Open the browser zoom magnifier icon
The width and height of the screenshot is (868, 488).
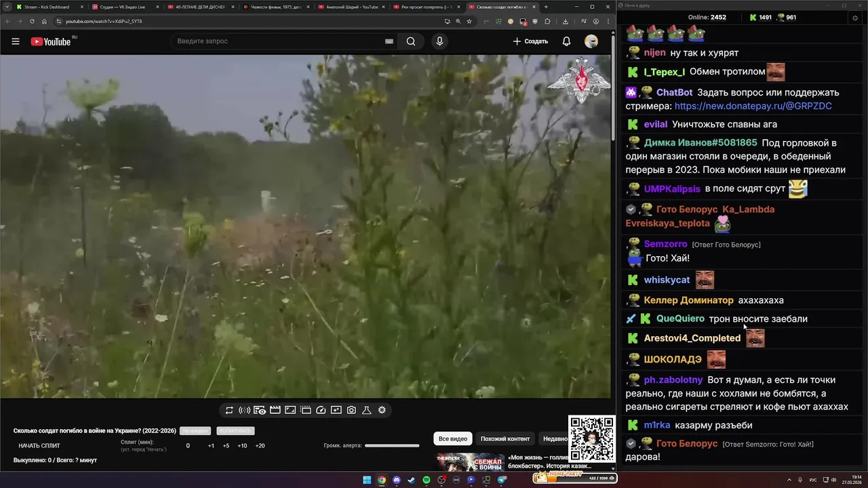point(458,21)
